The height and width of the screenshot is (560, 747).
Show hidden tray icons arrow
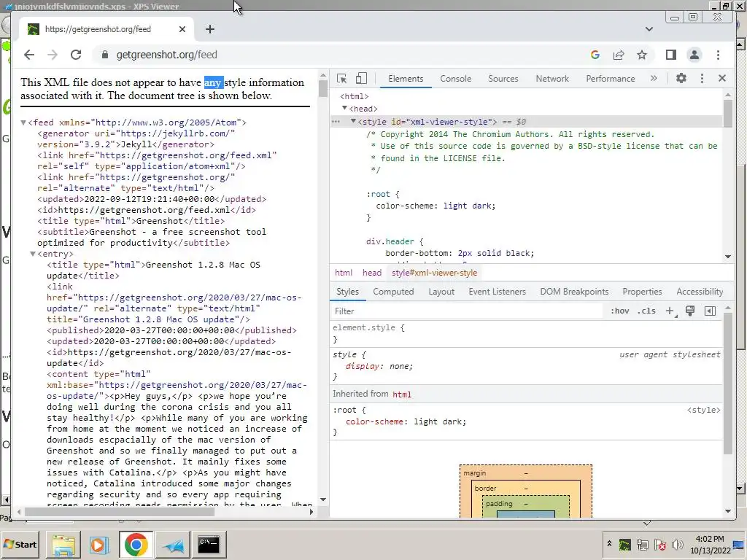609,543
